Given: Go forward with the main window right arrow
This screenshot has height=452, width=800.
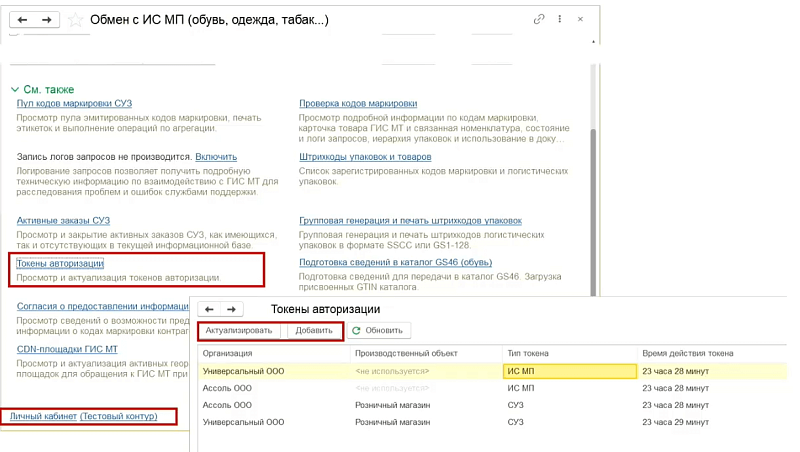Looking at the screenshot, I should point(47,20).
